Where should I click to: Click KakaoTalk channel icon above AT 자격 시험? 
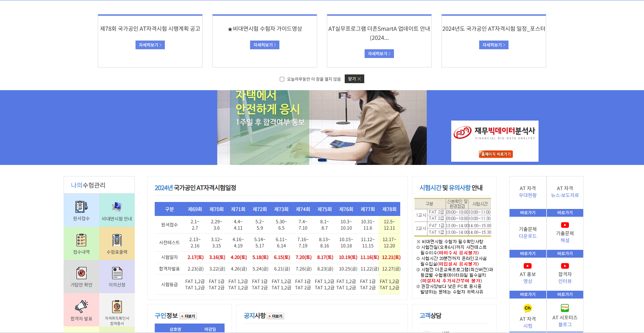pyautogui.click(x=527, y=308)
